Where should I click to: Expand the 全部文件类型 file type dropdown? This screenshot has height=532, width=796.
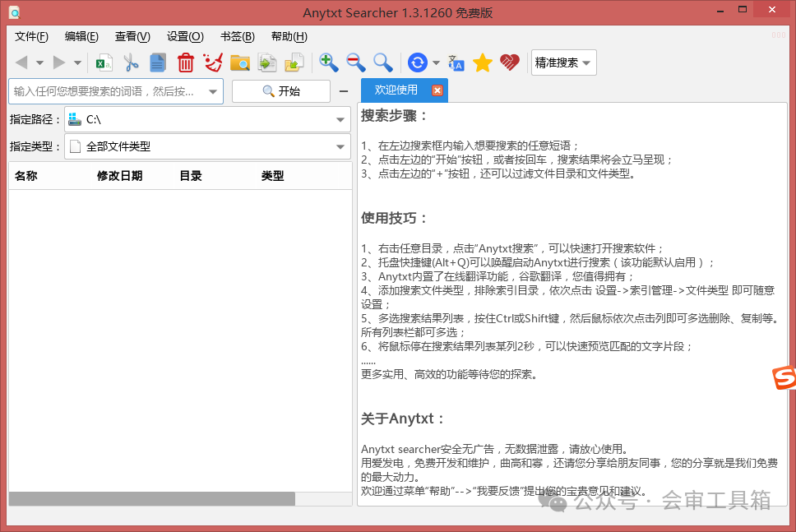tap(340, 147)
